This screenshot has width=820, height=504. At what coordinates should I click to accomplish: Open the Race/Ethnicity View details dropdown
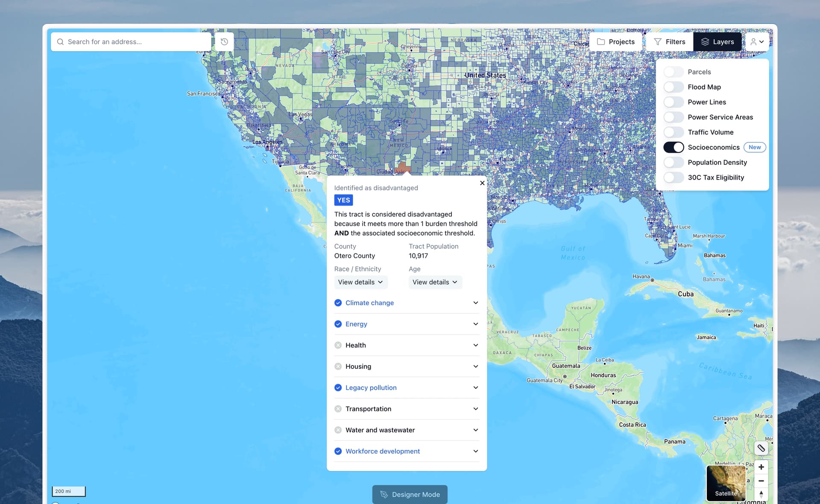[360, 282]
